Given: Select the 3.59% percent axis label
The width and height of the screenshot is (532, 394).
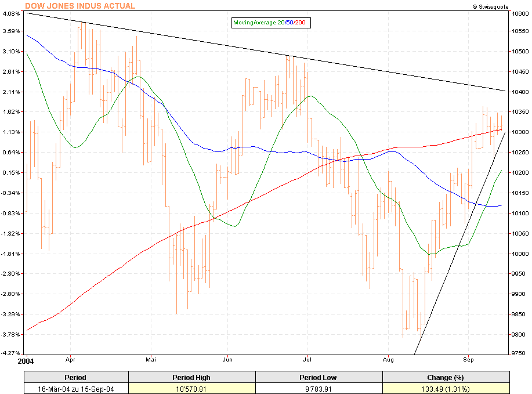Looking at the screenshot, I should [x=11, y=31].
